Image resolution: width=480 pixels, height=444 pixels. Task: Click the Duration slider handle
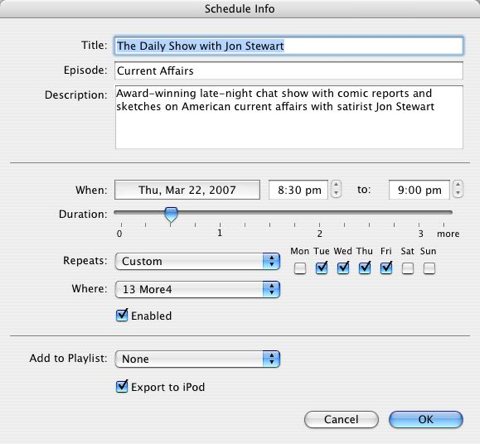(x=171, y=214)
